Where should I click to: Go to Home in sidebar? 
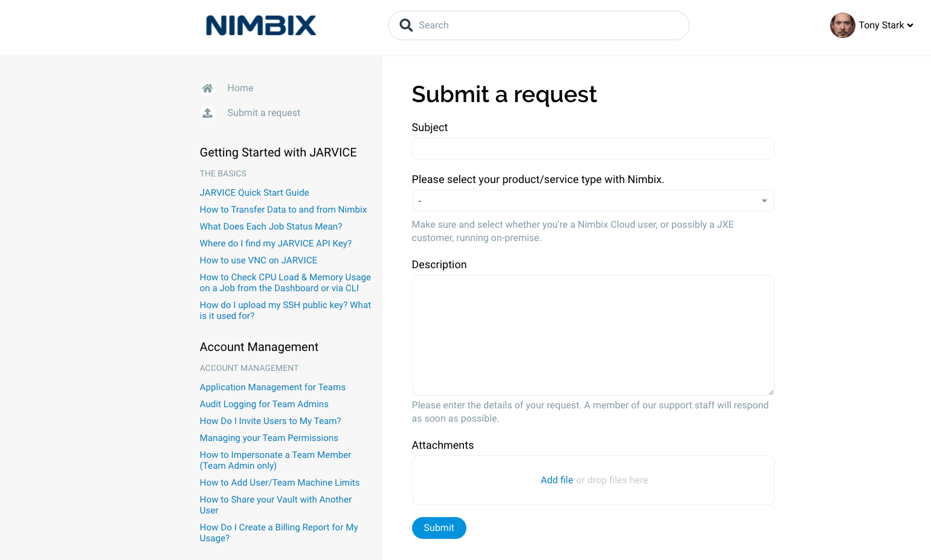point(240,88)
